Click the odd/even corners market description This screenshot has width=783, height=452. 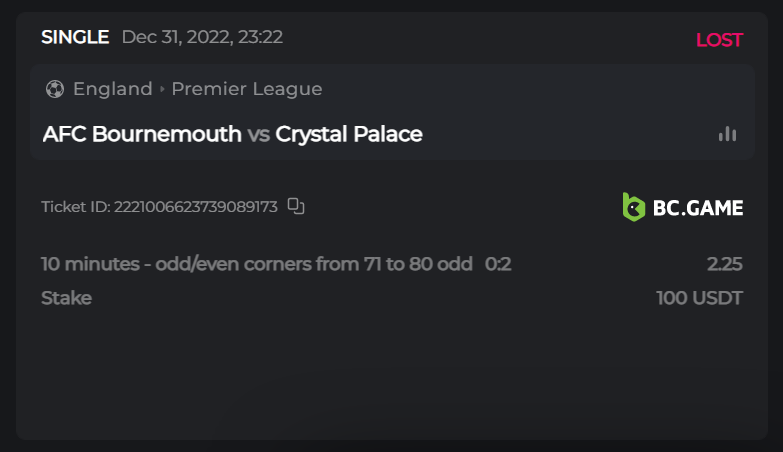coord(256,264)
